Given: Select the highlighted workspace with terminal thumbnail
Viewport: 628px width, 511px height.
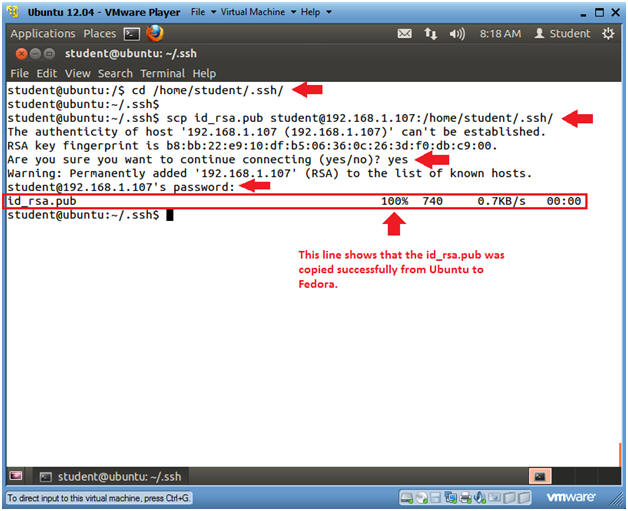Looking at the screenshot, I should (540, 476).
